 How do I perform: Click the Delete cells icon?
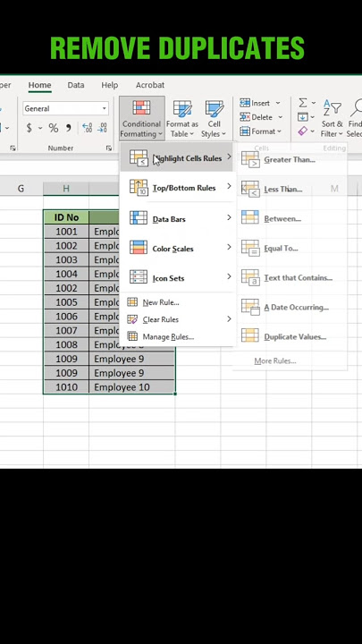pyautogui.click(x=245, y=117)
